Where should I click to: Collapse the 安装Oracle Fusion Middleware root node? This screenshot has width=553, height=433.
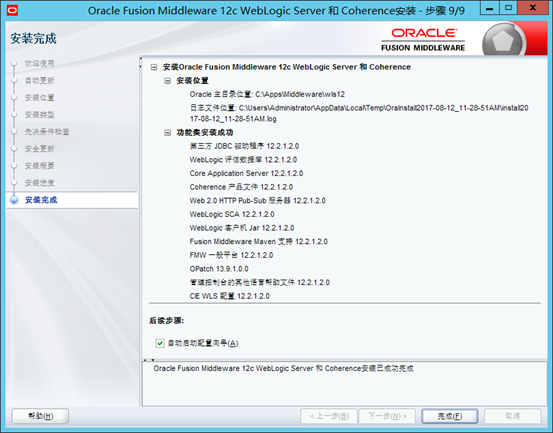(x=154, y=67)
